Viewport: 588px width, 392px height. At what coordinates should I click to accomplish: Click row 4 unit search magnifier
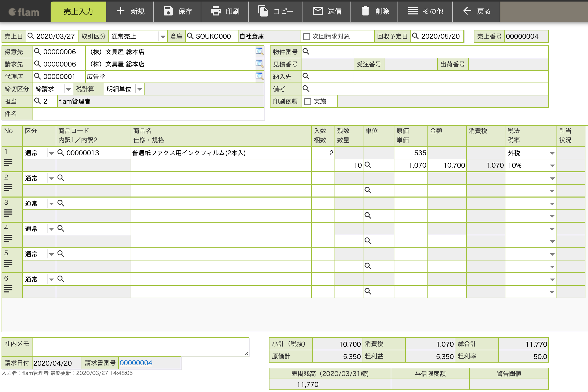pyautogui.click(x=368, y=241)
